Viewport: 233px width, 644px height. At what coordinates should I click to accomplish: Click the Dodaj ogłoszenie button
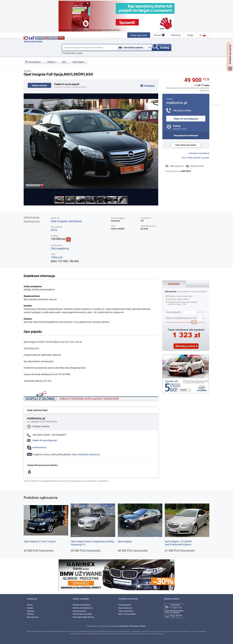click(139, 35)
